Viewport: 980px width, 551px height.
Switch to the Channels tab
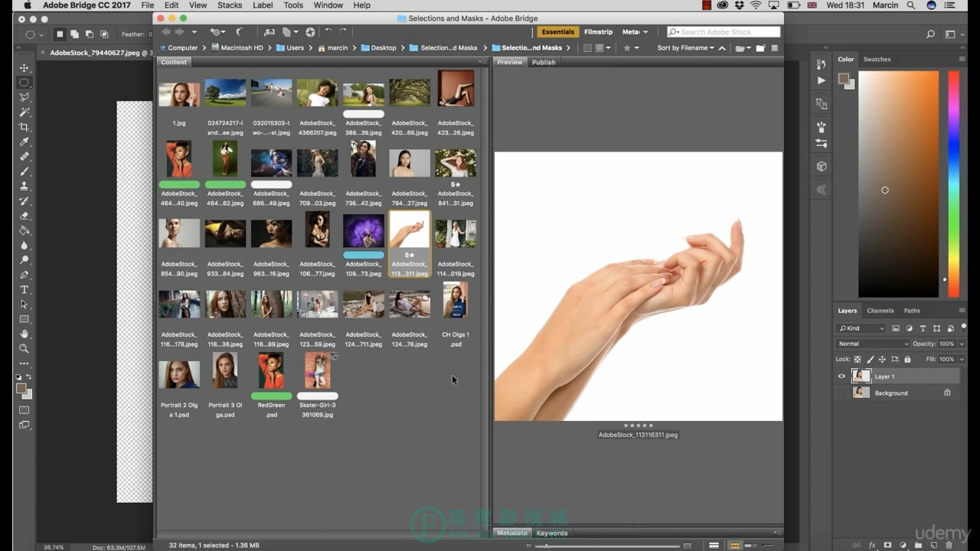click(880, 311)
